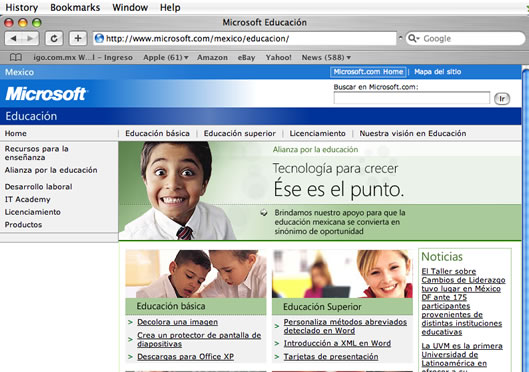
Task: Open the Bookmarks menu in the menu bar
Action: [x=75, y=7]
